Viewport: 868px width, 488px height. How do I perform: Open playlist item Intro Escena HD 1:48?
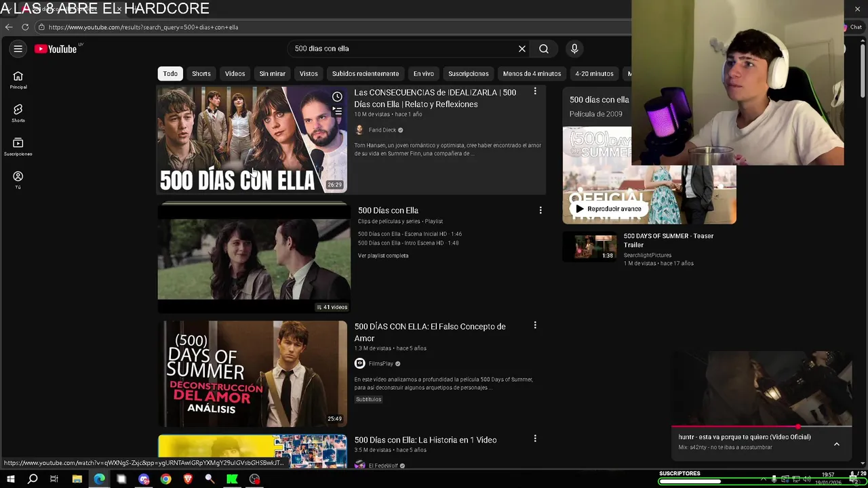pyautogui.click(x=408, y=243)
